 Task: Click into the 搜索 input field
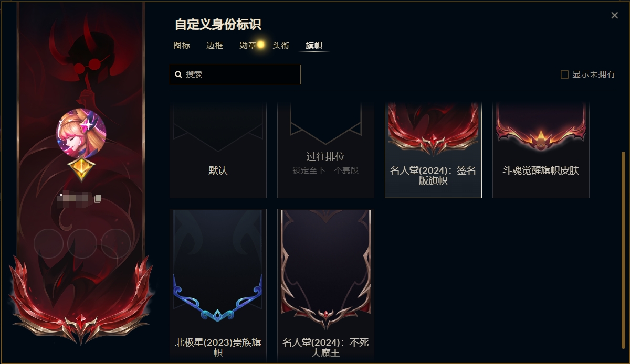[x=235, y=74]
